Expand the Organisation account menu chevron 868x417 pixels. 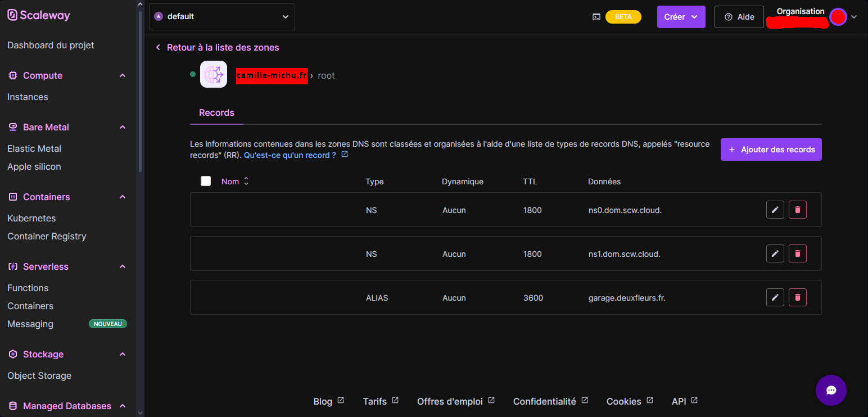(x=854, y=17)
